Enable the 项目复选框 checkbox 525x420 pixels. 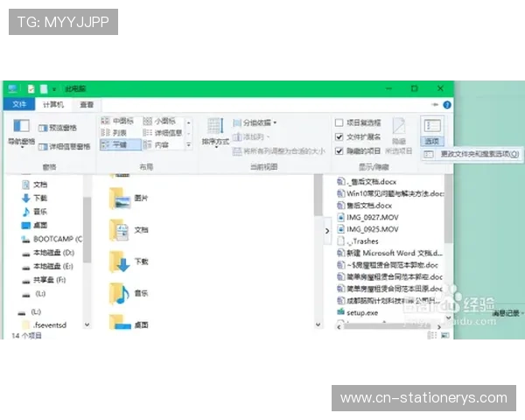(339, 122)
